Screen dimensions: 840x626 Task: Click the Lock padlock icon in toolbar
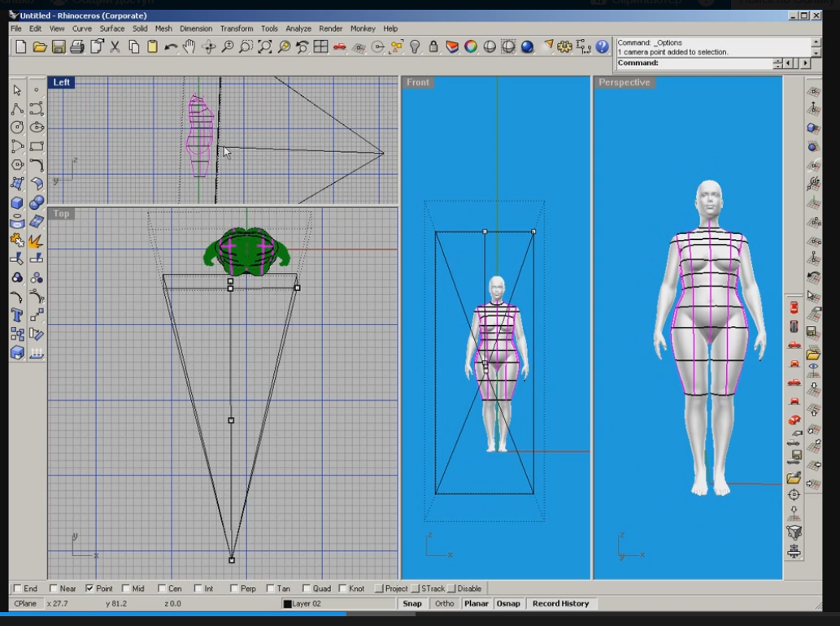pyautogui.click(x=433, y=47)
